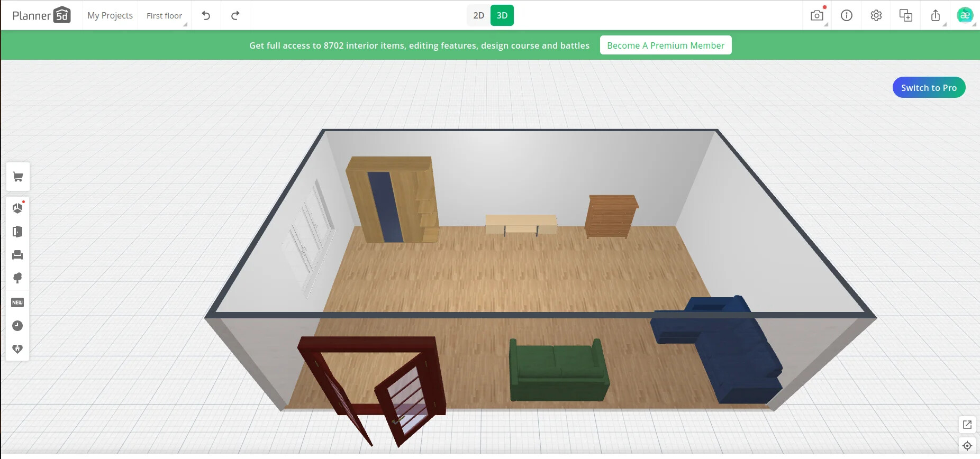Screen dimensions: 980x459
Task: Click Become A Premium Member
Action: point(666,45)
